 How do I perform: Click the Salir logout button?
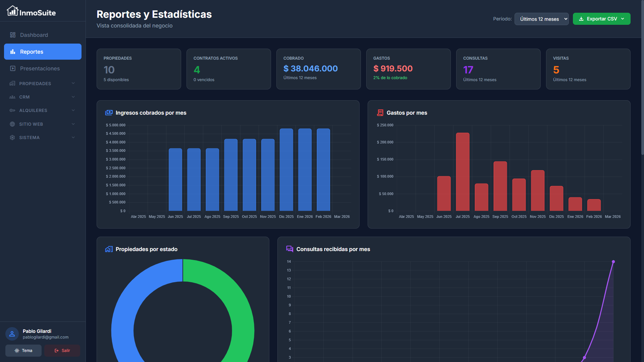pos(62,351)
